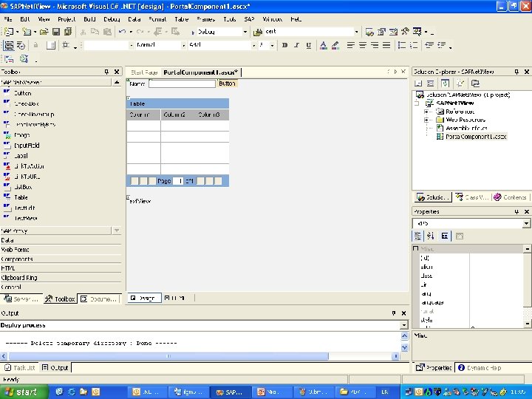Select TextView in the toolbox
The height and width of the screenshot is (399, 532).
(x=26, y=218)
